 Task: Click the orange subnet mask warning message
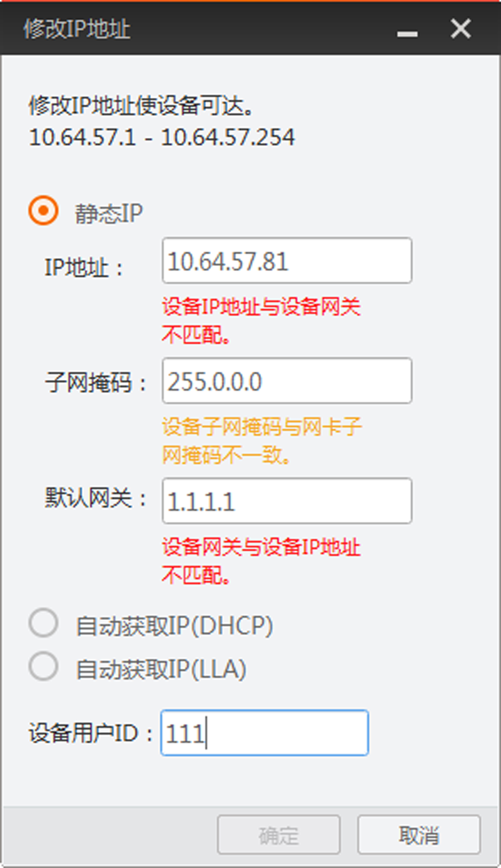coord(262,441)
